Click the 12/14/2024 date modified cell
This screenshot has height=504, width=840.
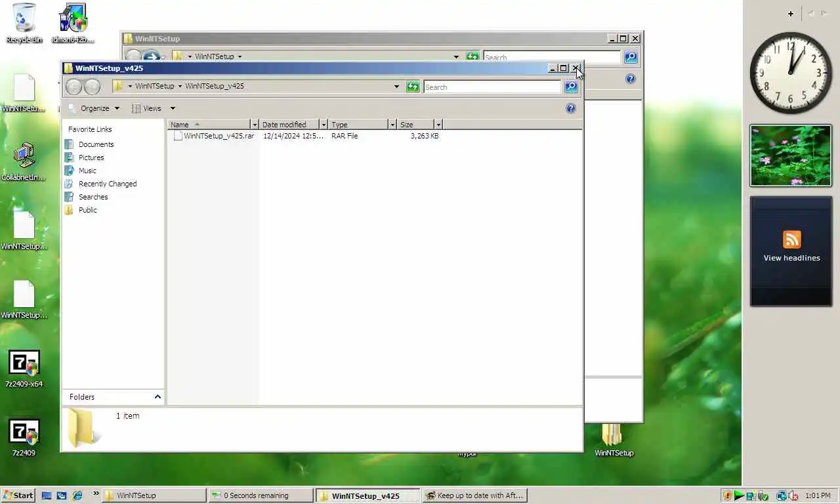coord(293,136)
